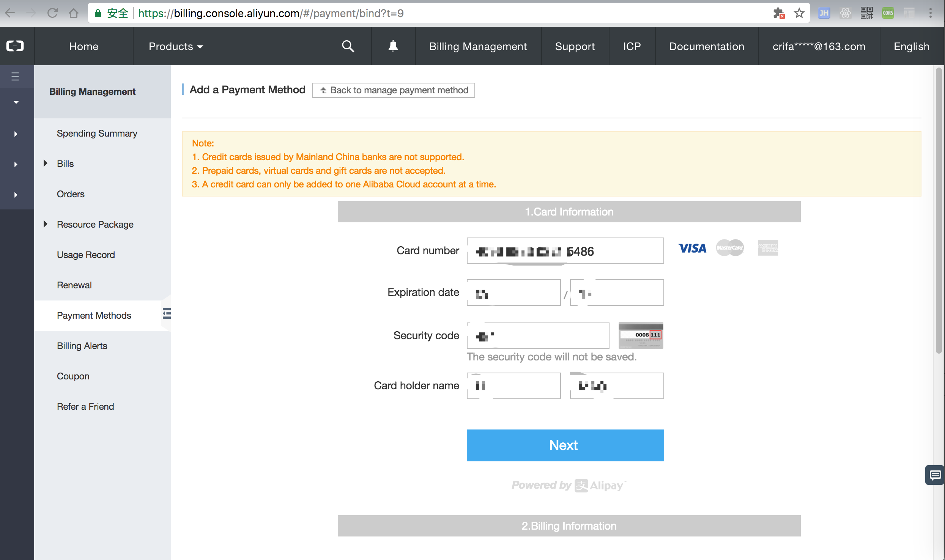
Task: Open the Billing Alerts page
Action: pyautogui.click(x=82, y=346)
